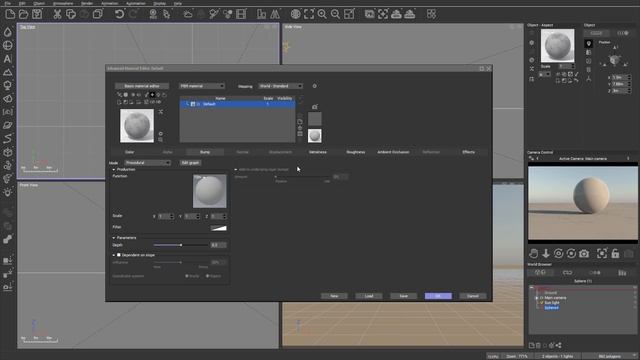Click the Load button in material editor
The width and height of the screenshot is (640, 360).
pyautogui.click(x=369, y=296)
